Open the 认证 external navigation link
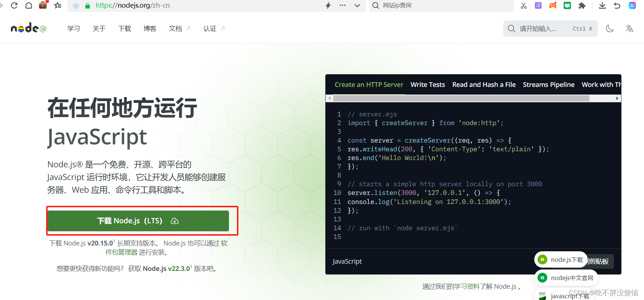Screen dimensions: 644x300 point(214,28)
